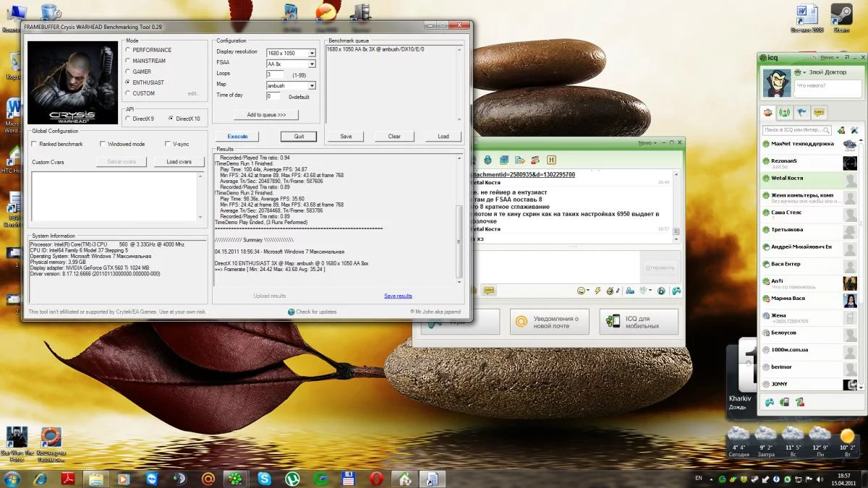This screenshot has height=488, width=868.
Task: Expand the Map selection dropdown
Action: tap(312, 85)
